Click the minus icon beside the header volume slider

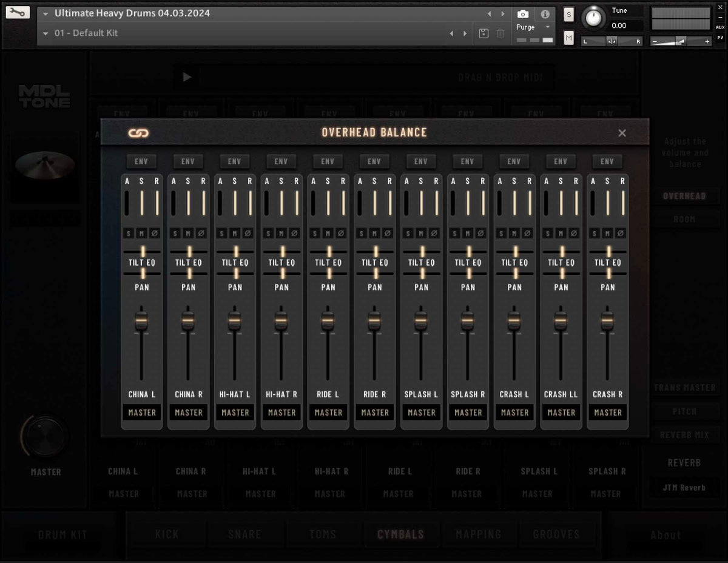[655, 42]
